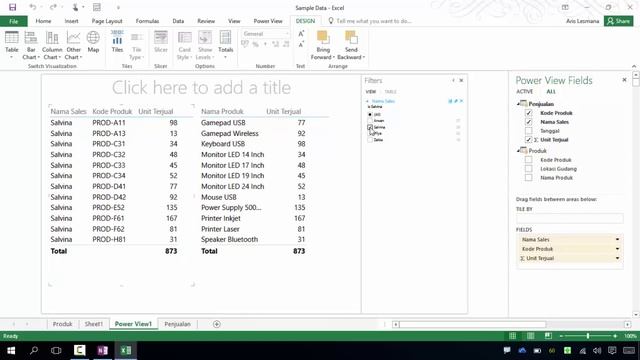Close the Filters pane
The height and width of the screenshot is (360, 640).
coord(461,80)
